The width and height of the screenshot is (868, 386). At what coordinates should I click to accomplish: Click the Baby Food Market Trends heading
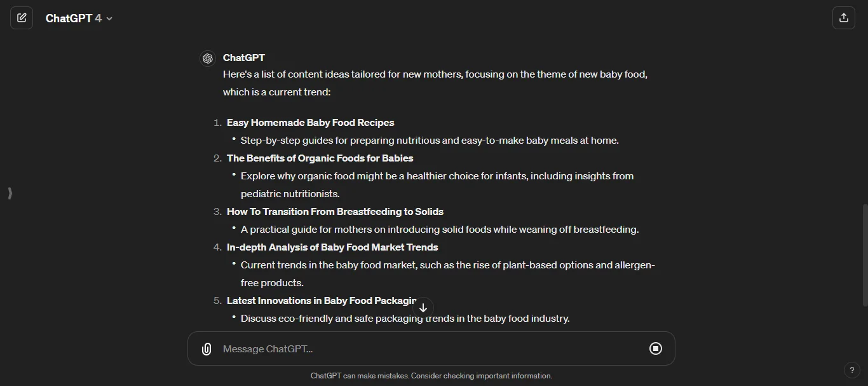[333, 247]
